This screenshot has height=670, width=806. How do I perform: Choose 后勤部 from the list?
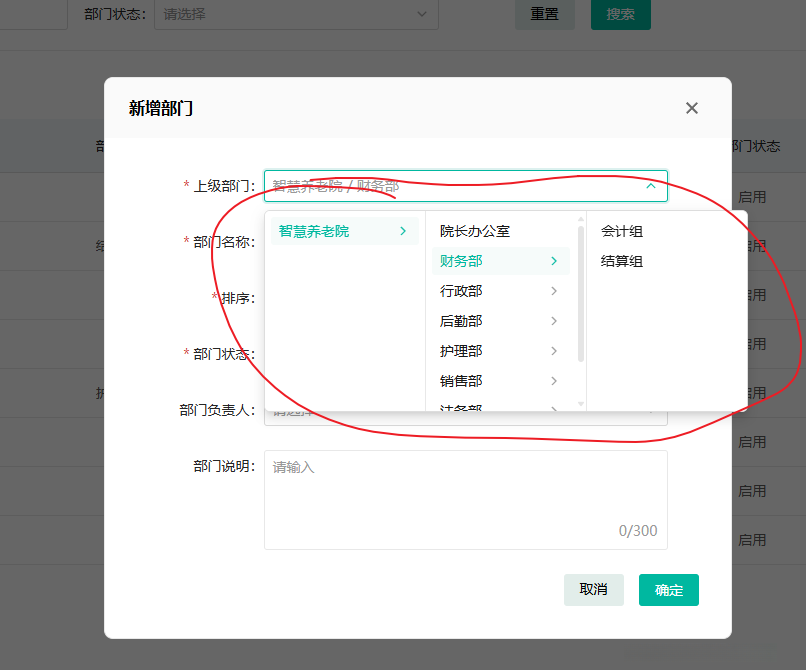point(461,321)
